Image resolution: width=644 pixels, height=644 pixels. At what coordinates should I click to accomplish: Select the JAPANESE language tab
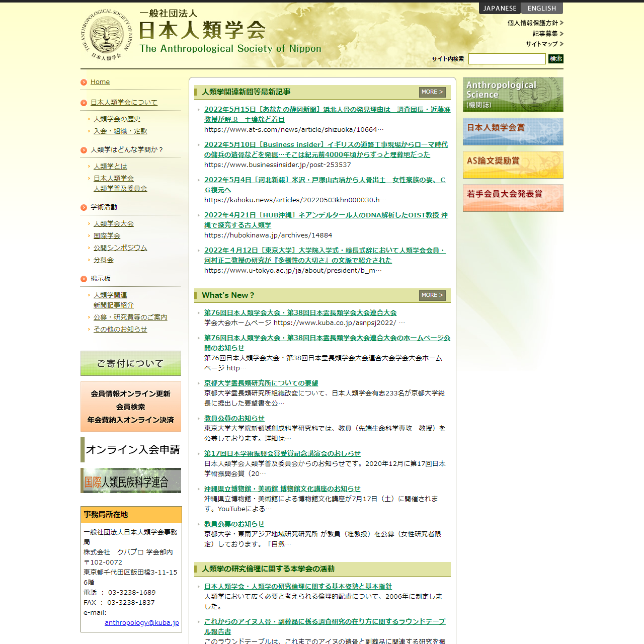tap(500, 8)
